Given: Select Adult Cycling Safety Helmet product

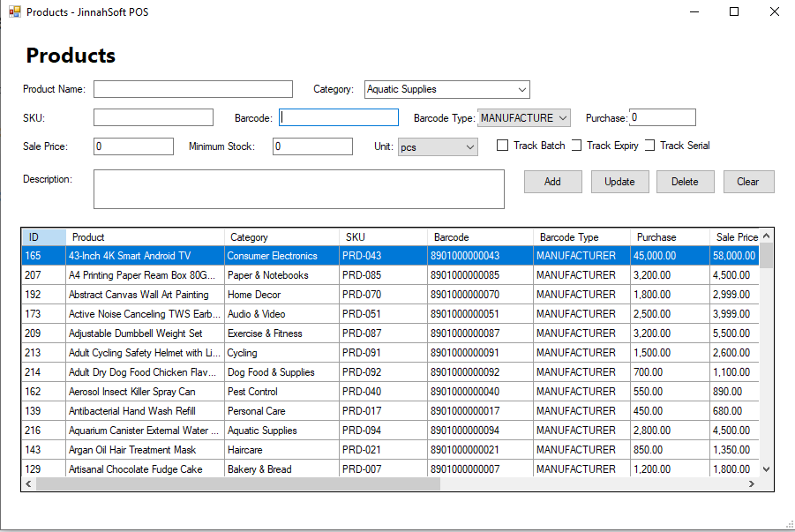Looking at the screenshot, I should pyautogui.click(x=144, y=353).
